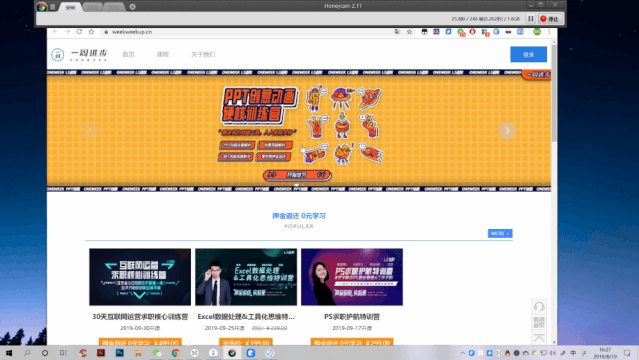Click the back-to-top arrow icon

(539, 338)
